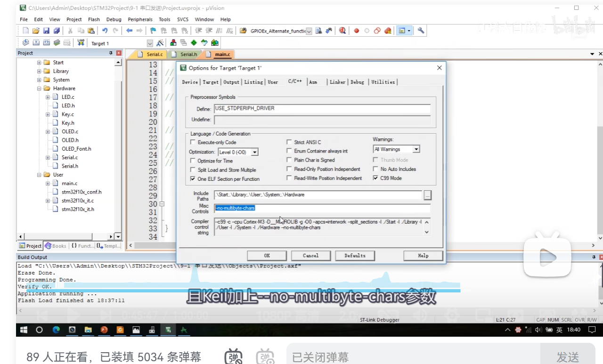Screen dimensions: 603x364
Task: Click the Windows Start button
Action: point(23,330)
